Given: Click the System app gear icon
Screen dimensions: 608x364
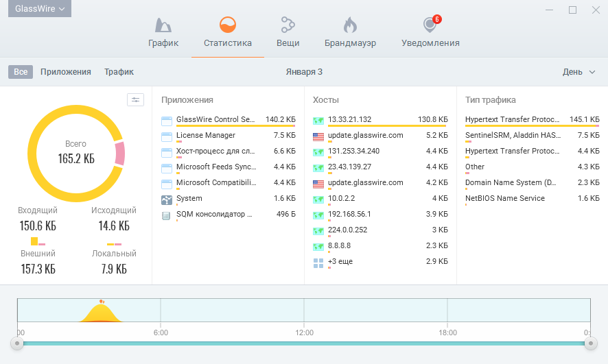Looking at the screenshot, I should [x=167, y=199].
